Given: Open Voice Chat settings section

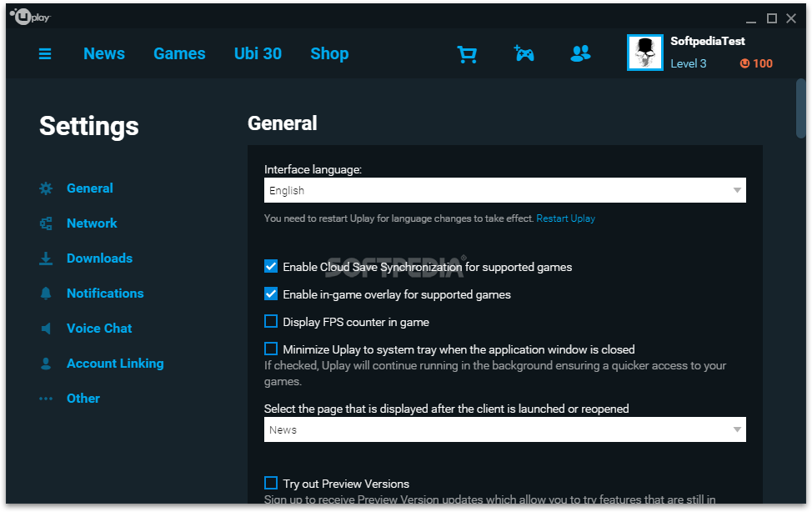Looking at the screenshot, I should (x=99, y=328).
